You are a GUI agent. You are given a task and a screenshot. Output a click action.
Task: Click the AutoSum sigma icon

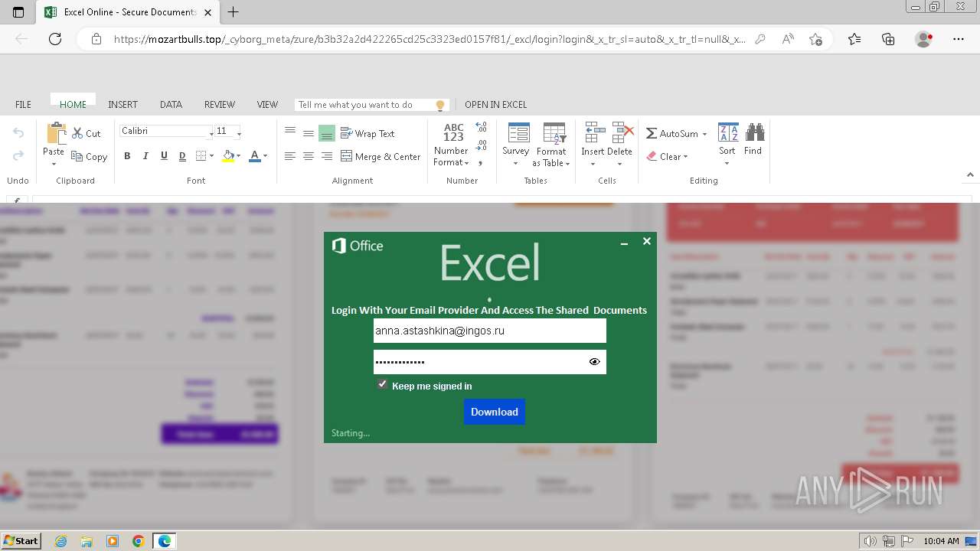click(652, 133)
